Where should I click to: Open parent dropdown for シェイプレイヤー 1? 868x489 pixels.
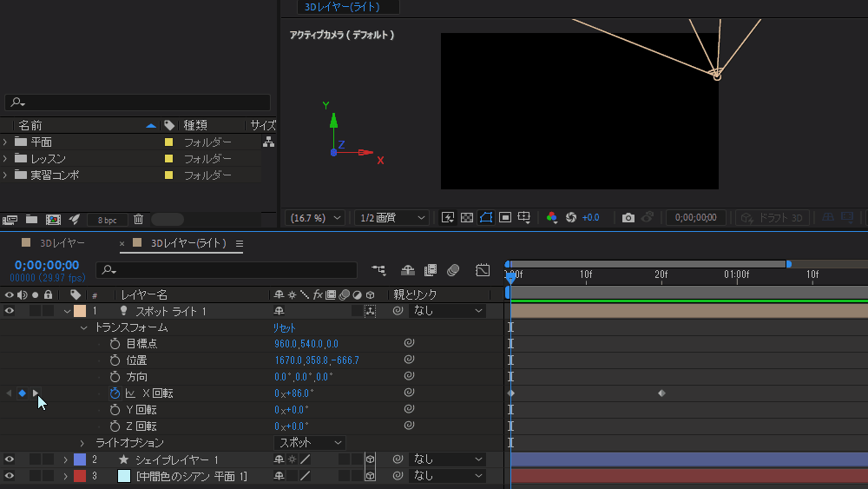447,459
